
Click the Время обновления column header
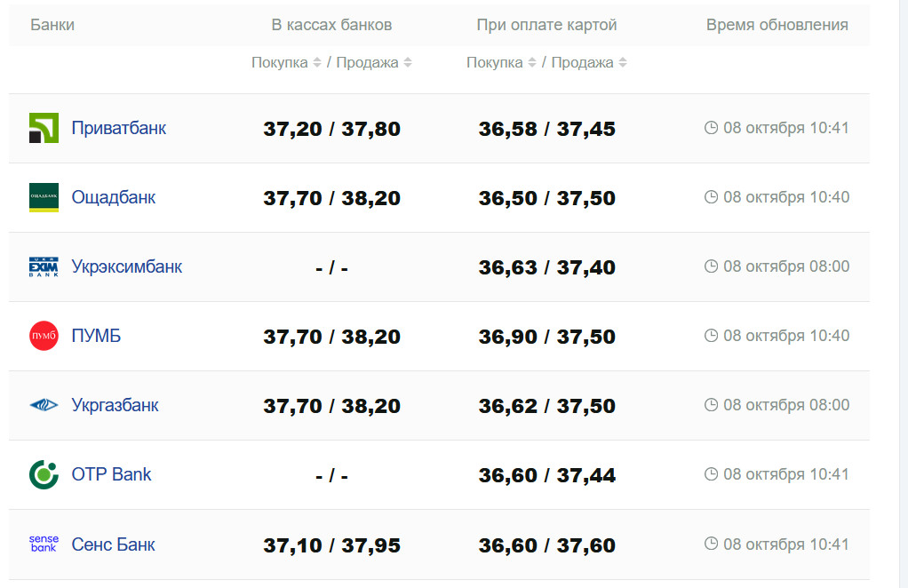coord(777,25)
